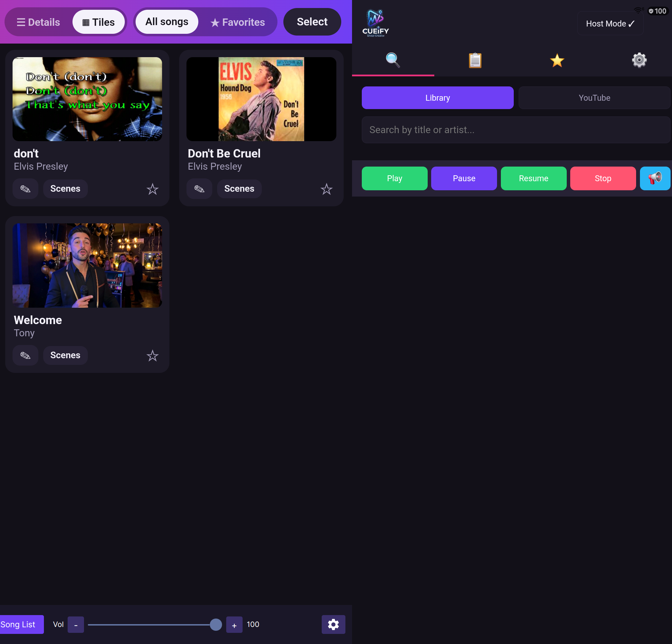Click the red Stop button
This screenshot has height=644, width=672.
pos(603,178)
